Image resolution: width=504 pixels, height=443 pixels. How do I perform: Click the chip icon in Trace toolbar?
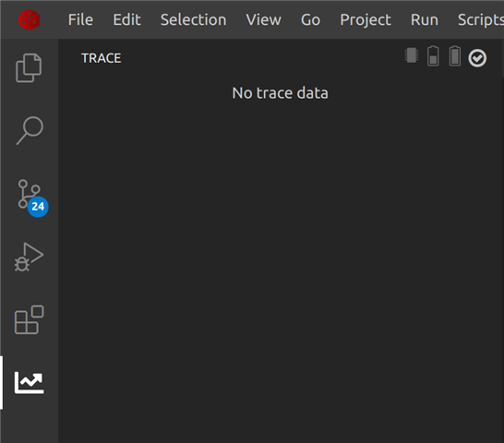tap(412, 55)
